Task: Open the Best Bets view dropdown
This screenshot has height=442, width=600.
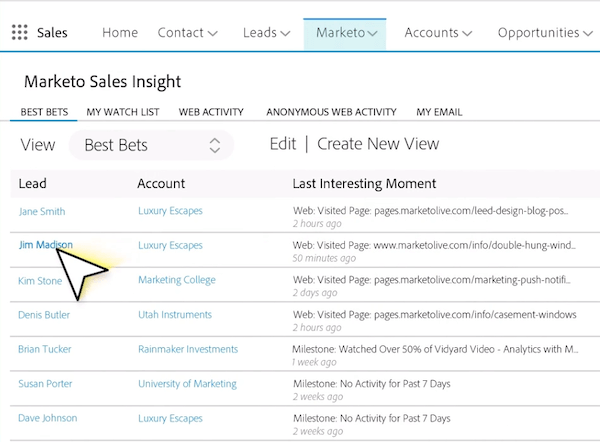Action: (x=151, y=145)
